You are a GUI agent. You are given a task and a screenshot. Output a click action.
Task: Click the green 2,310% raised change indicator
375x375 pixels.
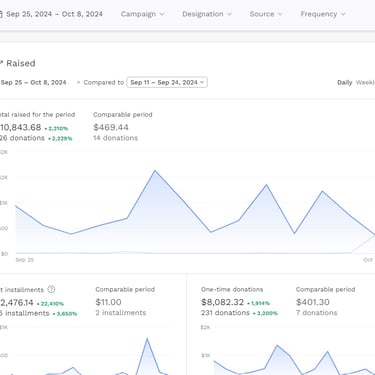[56, 128]
